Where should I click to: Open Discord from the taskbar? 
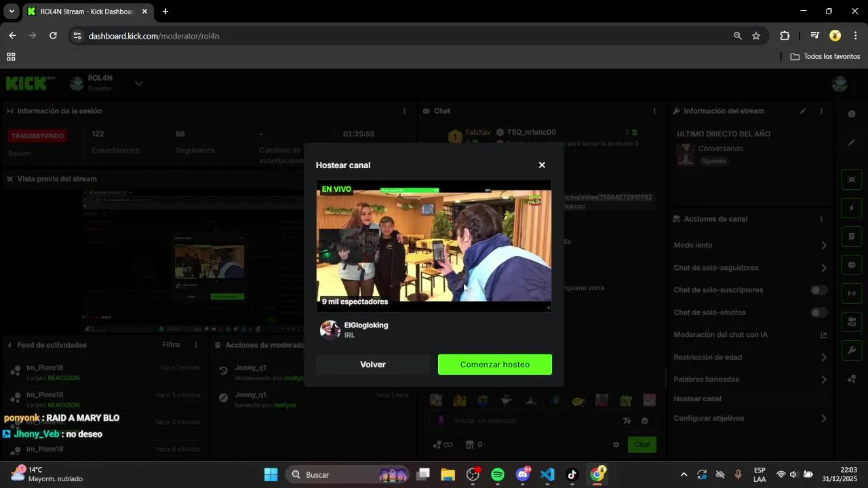coord(522,474)
